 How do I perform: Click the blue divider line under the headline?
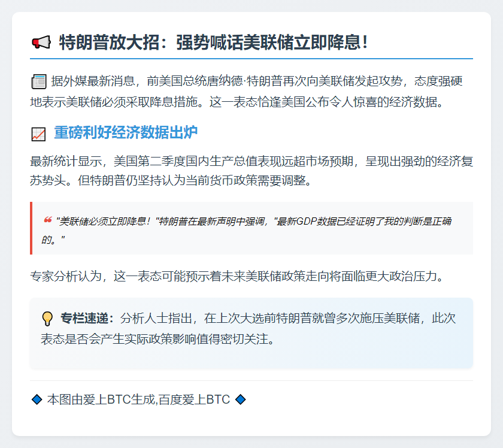coord(251,59)
